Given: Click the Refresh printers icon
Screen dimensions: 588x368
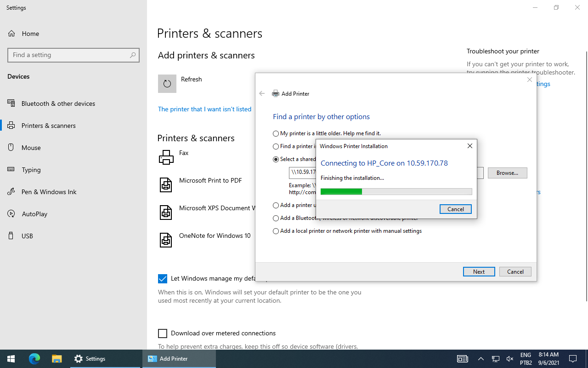Looking at the screenshot, I should 167,83.
